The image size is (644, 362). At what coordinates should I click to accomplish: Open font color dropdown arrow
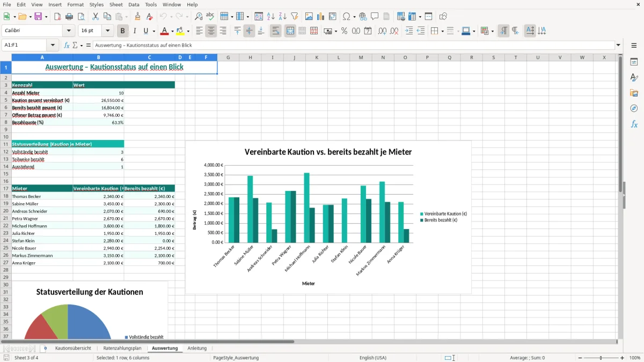(x=172, y=31)
